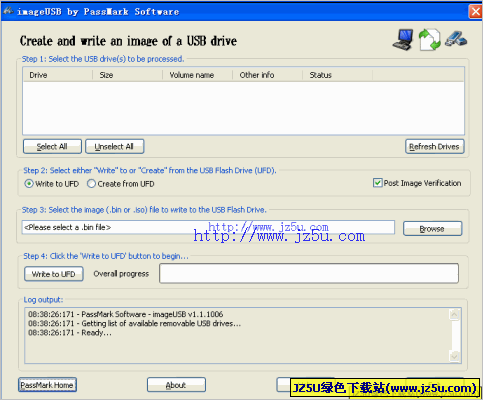Viewport: 483px width, 400px height.
Task: Click the Unselect All button
Action: [x=115, y=146]
